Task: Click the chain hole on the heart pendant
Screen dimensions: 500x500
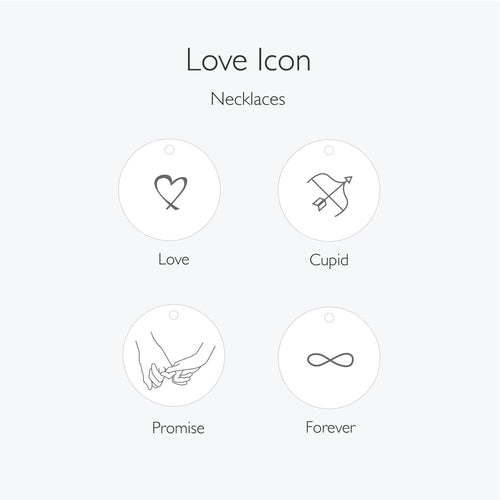Action: [x=169, y=150]
